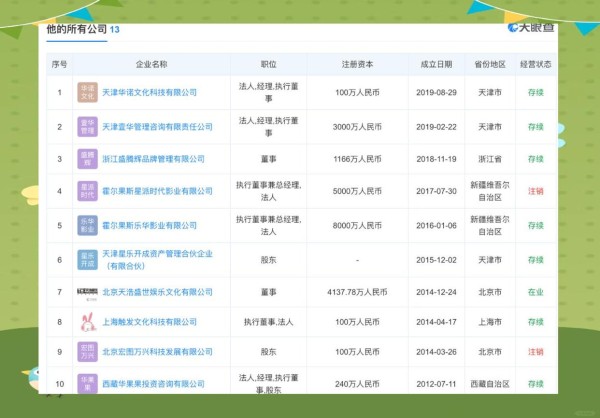Click the 2015-12-02 date cell
This screenshot has width=600, height=418.
pos(436,260)
